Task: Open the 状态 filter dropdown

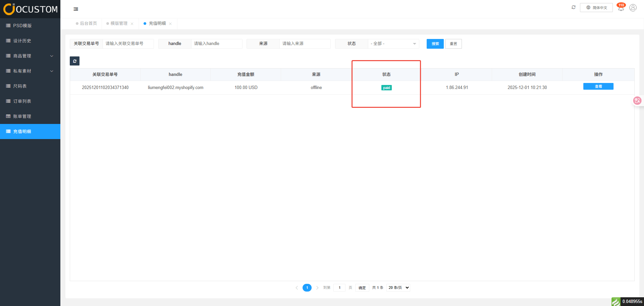Action: tap(393, 44)
